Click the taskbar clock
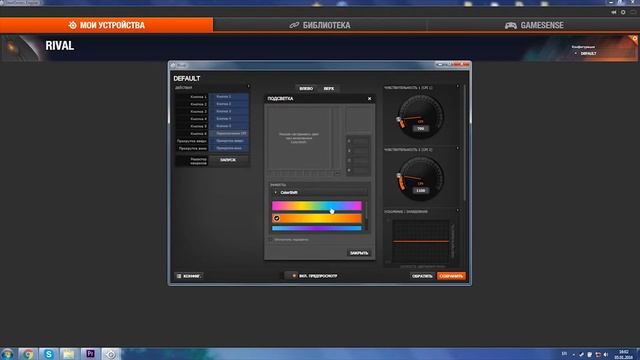This screenshot has width=640, height=360. click(x=624, y=354)
